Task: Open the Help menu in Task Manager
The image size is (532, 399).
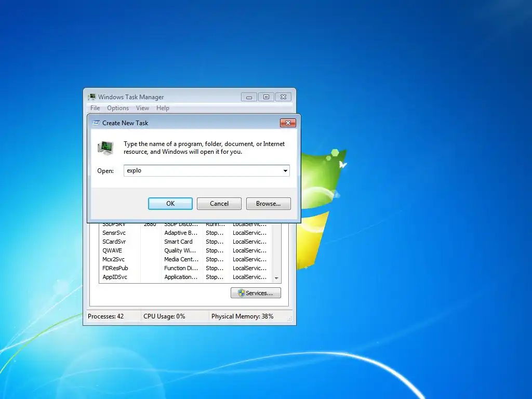Action: [163, 108]
